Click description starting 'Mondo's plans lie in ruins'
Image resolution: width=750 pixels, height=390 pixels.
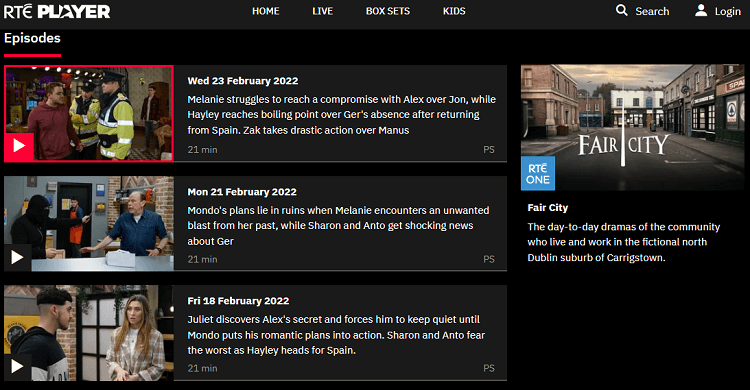coord(338,226)
